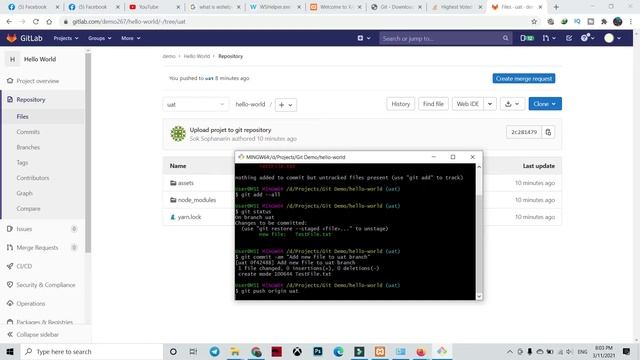640x360 pixels.
Task: Click Windows Start button
Action: [10, 351]
